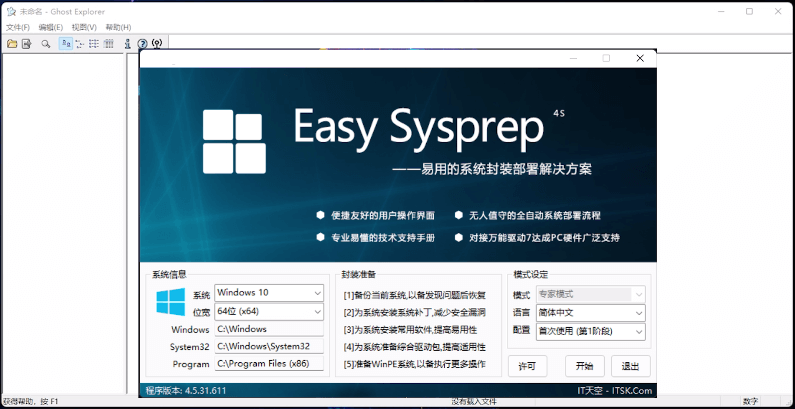Click the Open file folder icon in Ghost Explorer toolbar
Screen dimensions: 795x409
coord(12,44)
